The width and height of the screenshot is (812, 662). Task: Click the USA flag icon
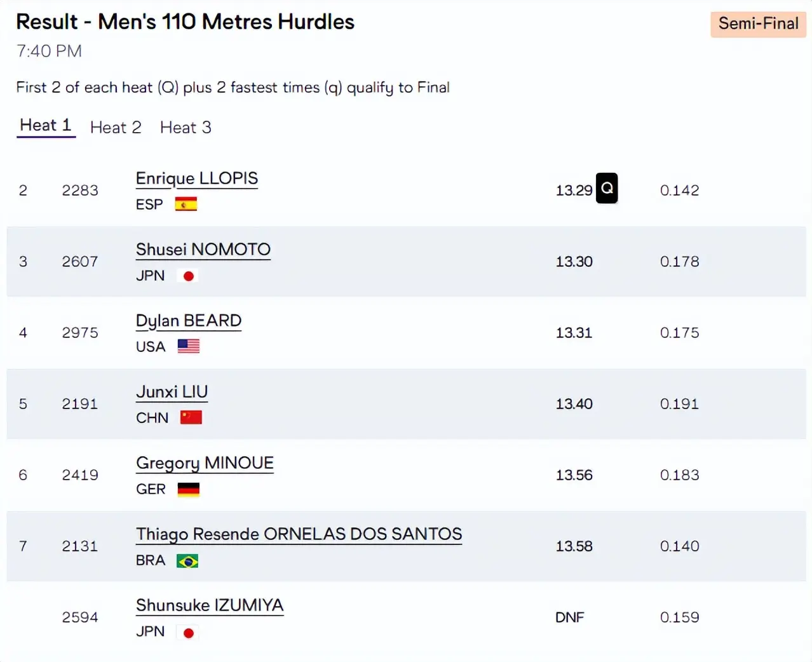[188, 346]
